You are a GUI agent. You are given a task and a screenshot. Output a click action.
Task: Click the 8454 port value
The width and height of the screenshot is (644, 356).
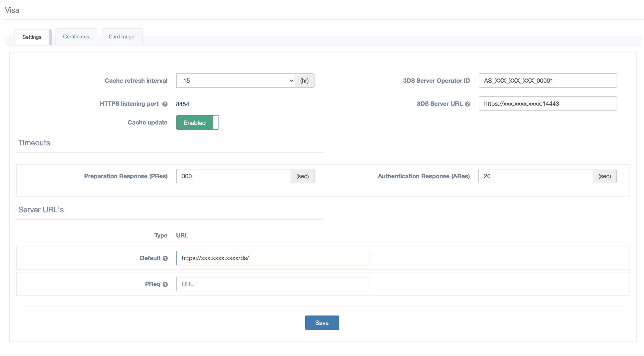coord(182,104)
